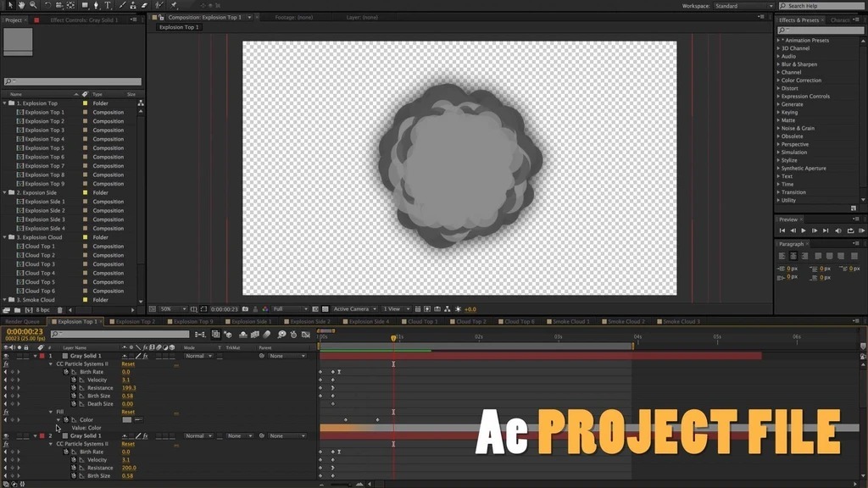Toggle Birth Rate stopwatch on layer 1
The image size is (868, 488).
point(74,372)
